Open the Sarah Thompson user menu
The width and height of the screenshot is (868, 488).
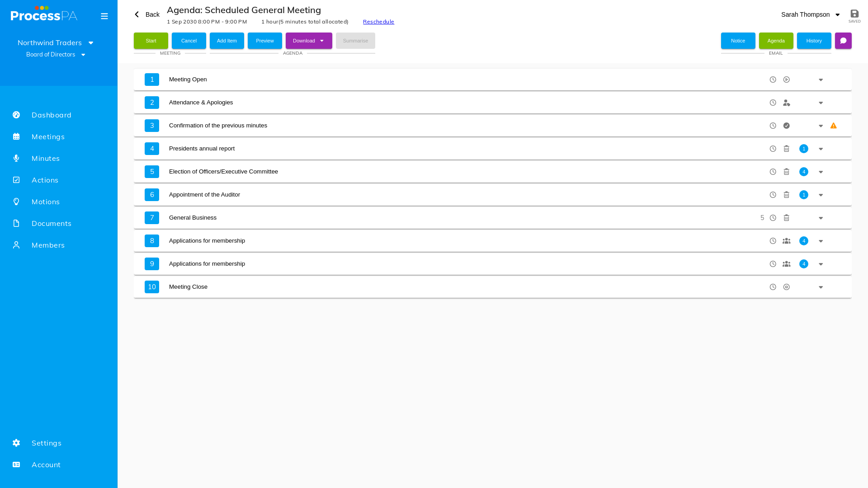(x=810, y=14)
